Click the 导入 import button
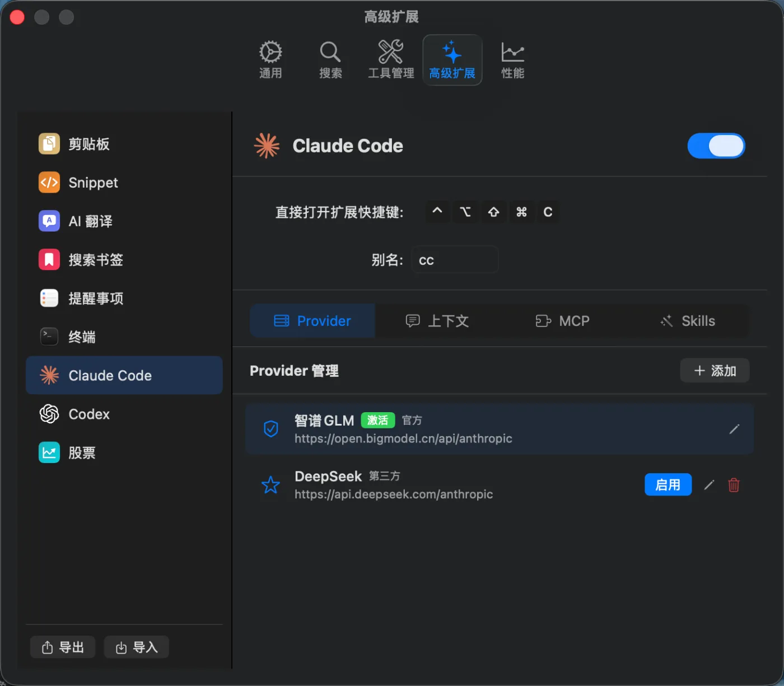This screenshot has height=686, width=784. pos(136,647)
